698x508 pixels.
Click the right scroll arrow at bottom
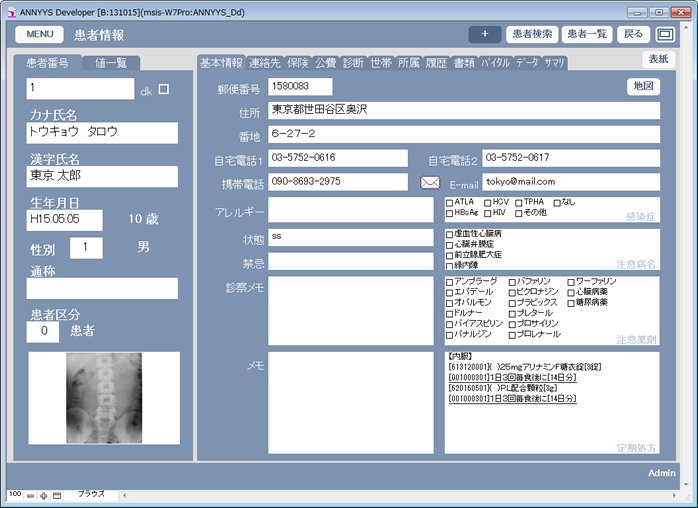coord(674,495)
